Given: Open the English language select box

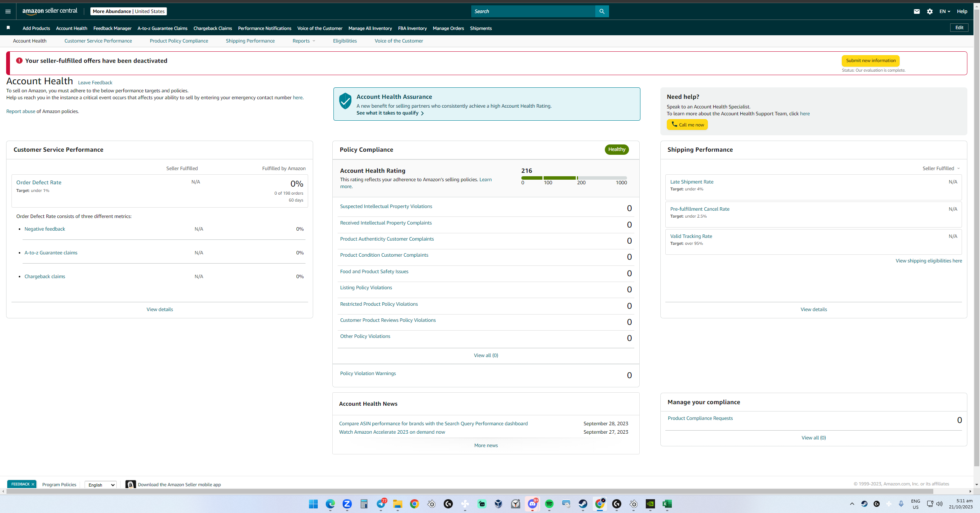Looking at the screenshot, I should tap(101, 485).
